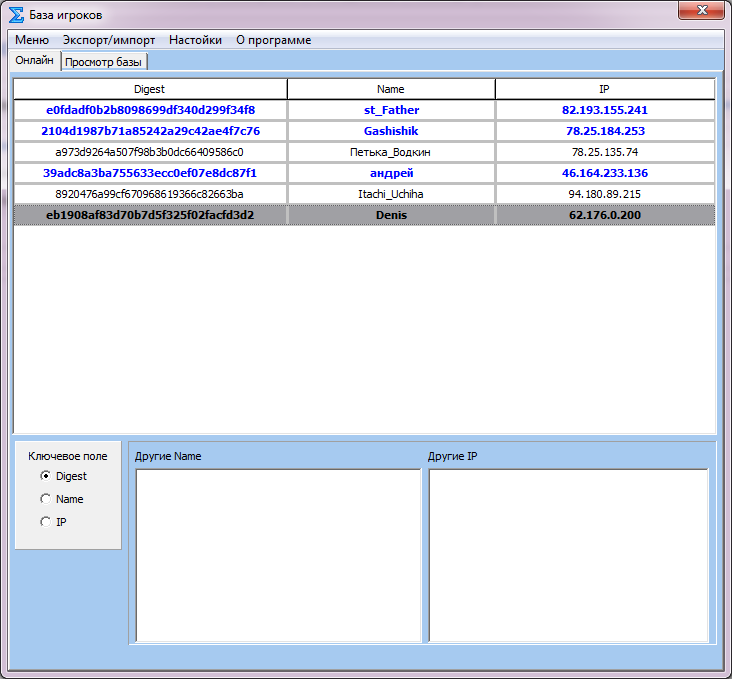Click IP address 78.25.135.74
732x679 pixels.
(604, 152)
